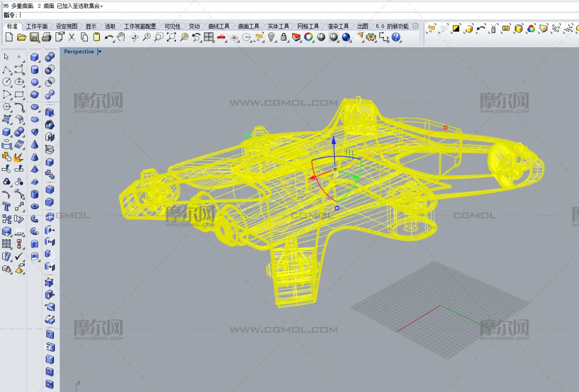Select the Polyline tool

click(6, 70)
